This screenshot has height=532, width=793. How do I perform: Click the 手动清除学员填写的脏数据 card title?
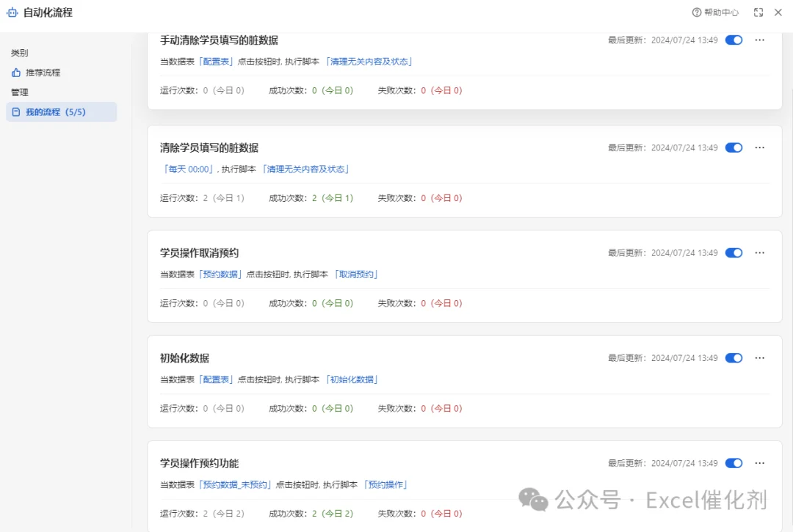pos(219,40)
